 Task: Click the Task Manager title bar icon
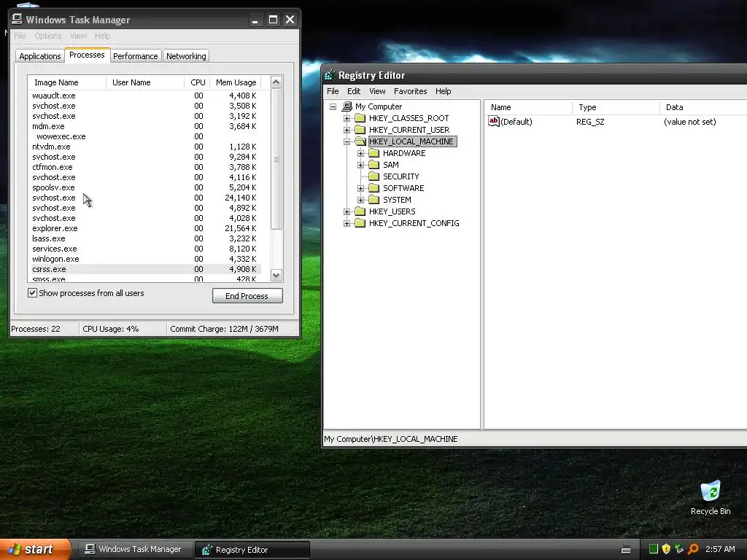pos(18,19)
